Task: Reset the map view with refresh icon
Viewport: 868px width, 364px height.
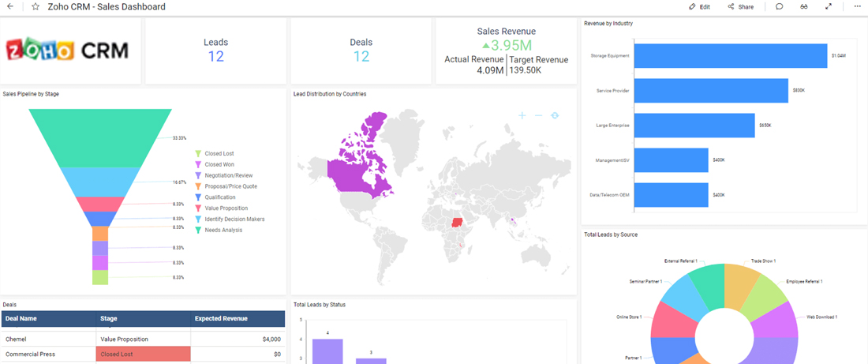Action: pos(556,115)
